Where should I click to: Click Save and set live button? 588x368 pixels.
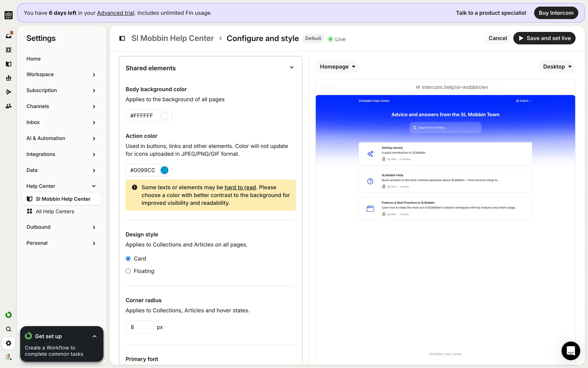(544, 38)
